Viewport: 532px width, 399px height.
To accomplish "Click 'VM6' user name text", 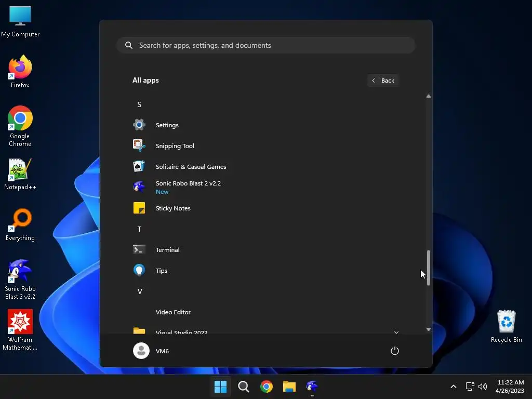I will click(x=162, y=351).
